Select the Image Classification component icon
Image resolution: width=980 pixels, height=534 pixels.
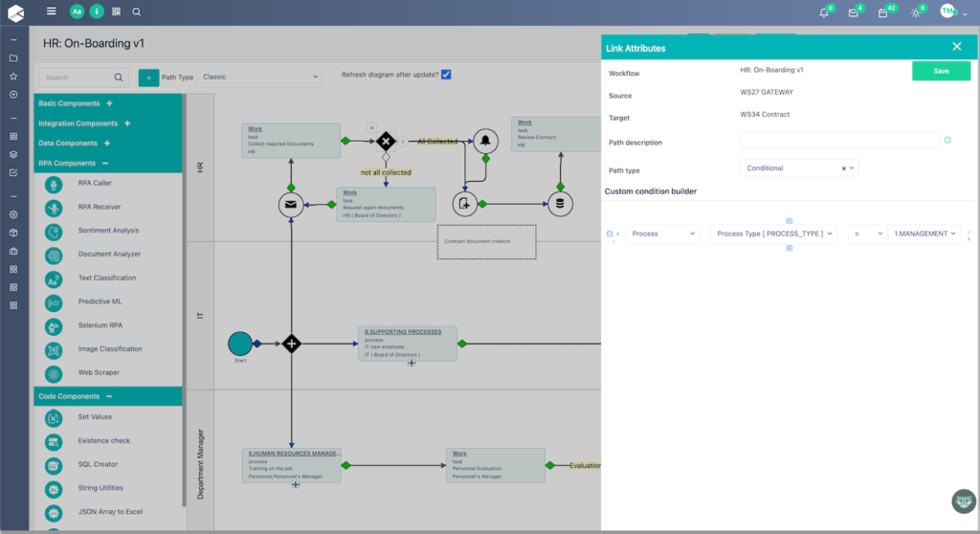(x=54, y=350)
